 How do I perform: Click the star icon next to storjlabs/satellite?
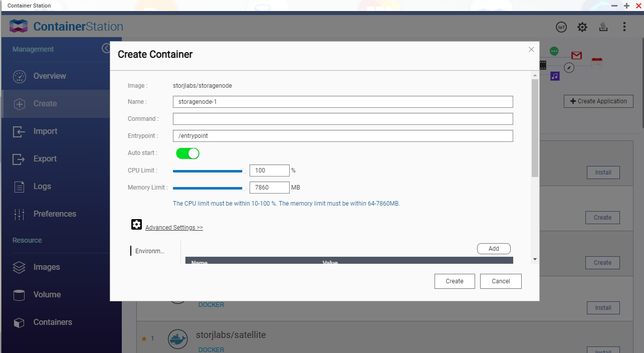pyautogui.click(x=144, y=339)
